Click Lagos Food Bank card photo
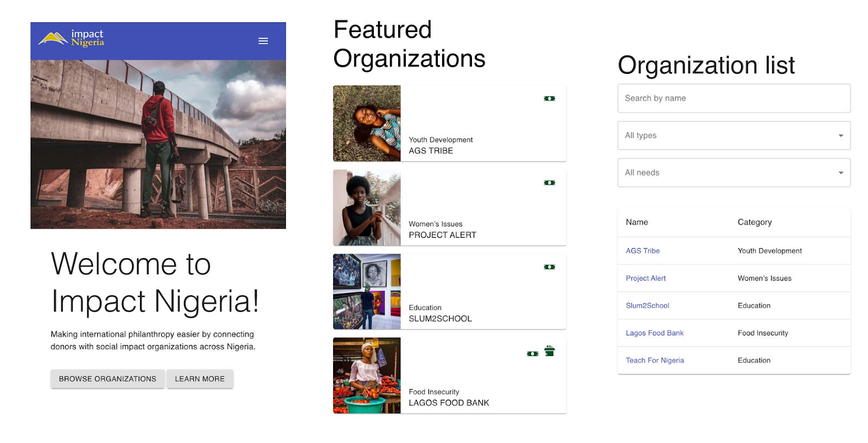The image size is (868, 443). (x=367, y=376)
